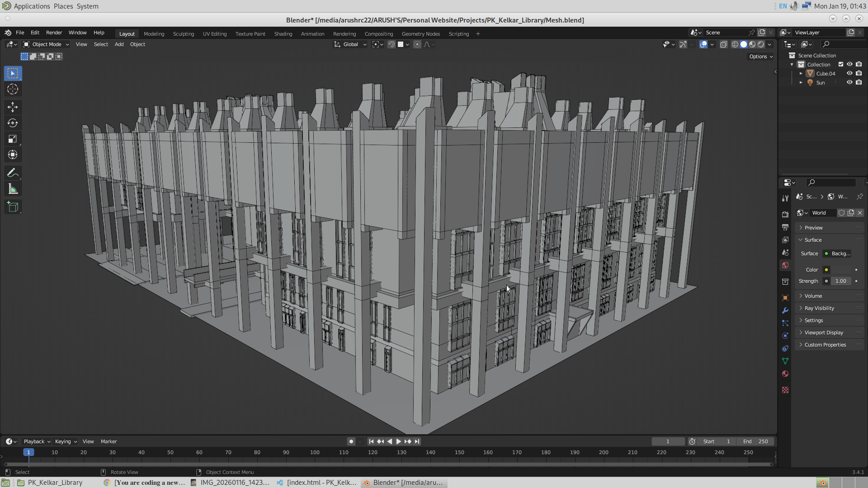Screen dimensions: 868x488
Task: Click the End frame 250 field
Action: (755, 441)
